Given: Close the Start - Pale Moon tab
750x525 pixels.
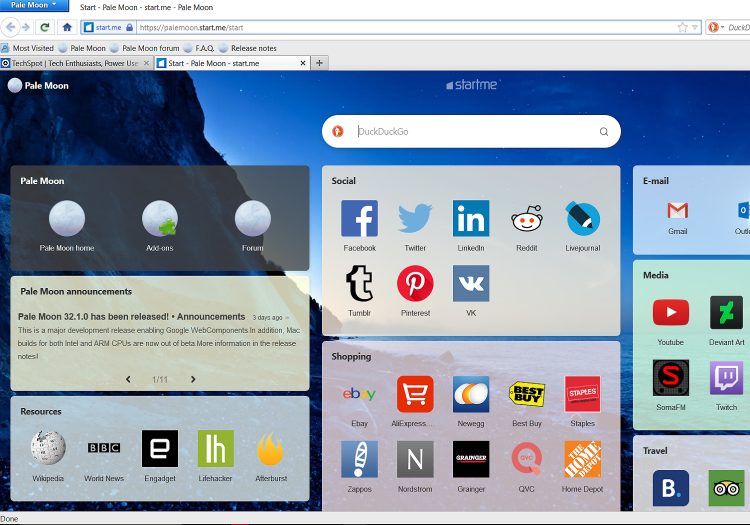Looking at the screenshot, I should (x=303, y=63).
